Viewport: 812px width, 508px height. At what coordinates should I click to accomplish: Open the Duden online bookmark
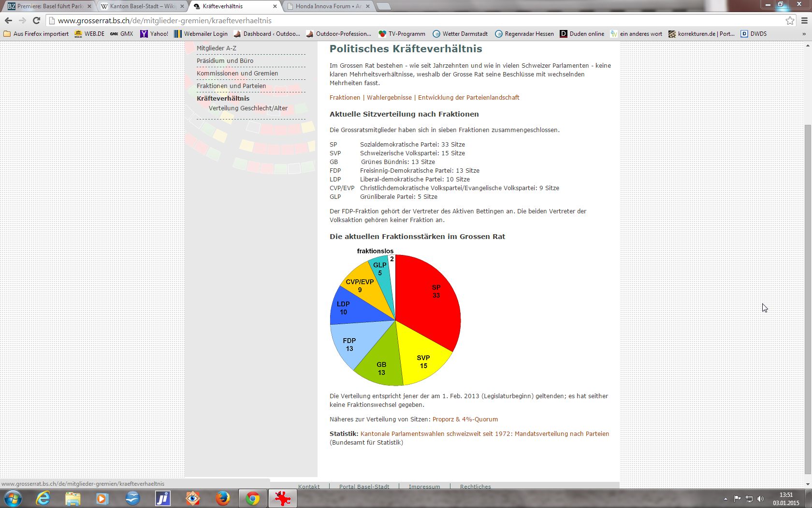pos(582,34)
